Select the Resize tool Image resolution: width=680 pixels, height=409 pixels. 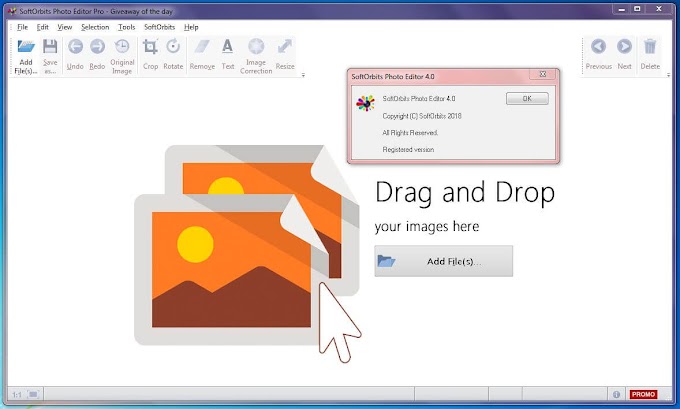pyautogui.click(x=285, y=55)
